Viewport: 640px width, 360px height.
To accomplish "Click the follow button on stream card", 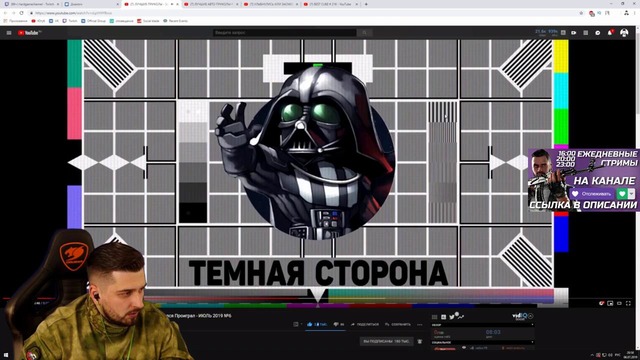I will click(x=592, y=193).
